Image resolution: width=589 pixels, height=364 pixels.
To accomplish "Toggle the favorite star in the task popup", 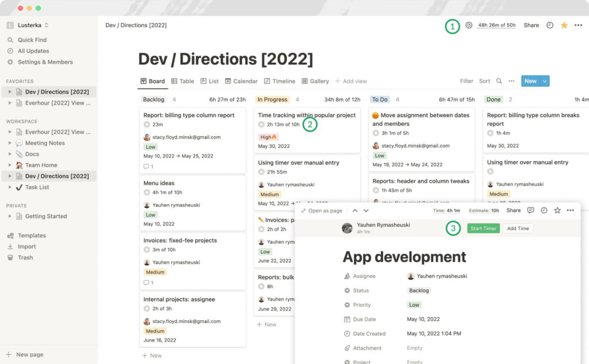I will (557, 210).
